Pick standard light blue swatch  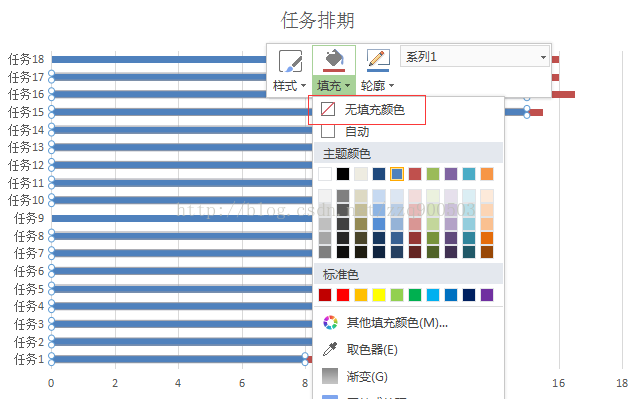(433, 295)
